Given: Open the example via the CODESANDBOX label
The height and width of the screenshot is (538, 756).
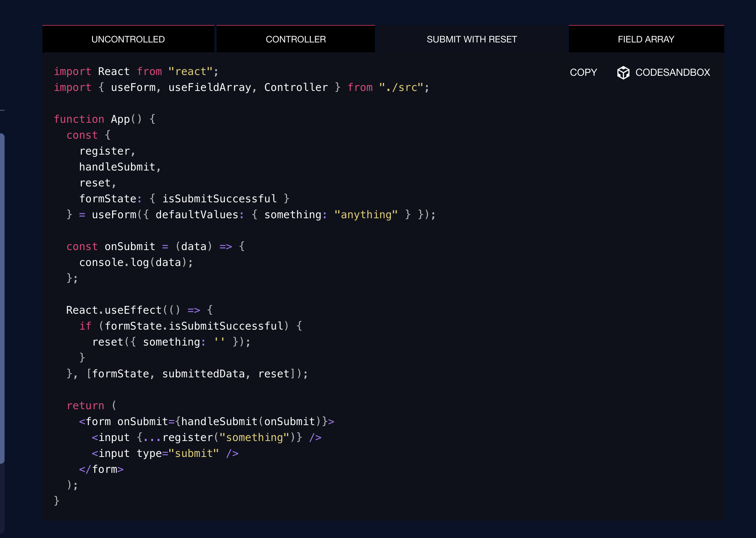Looking at the screenshot, I should (x=672, y=72).
